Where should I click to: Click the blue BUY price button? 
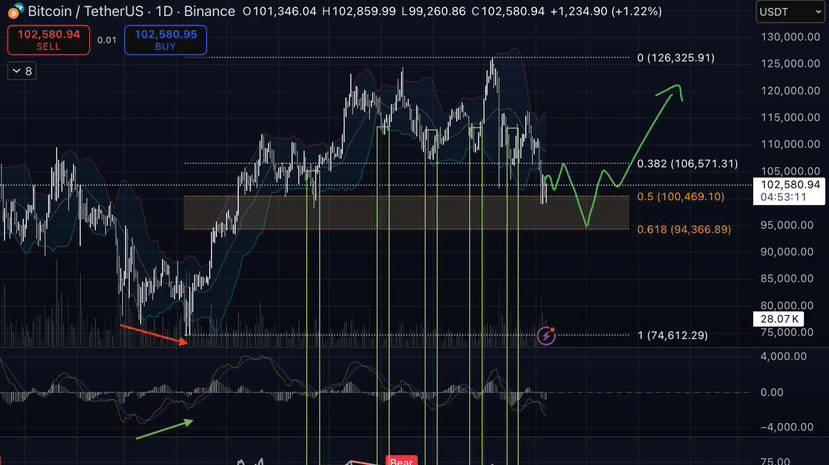tap(165, 40)
